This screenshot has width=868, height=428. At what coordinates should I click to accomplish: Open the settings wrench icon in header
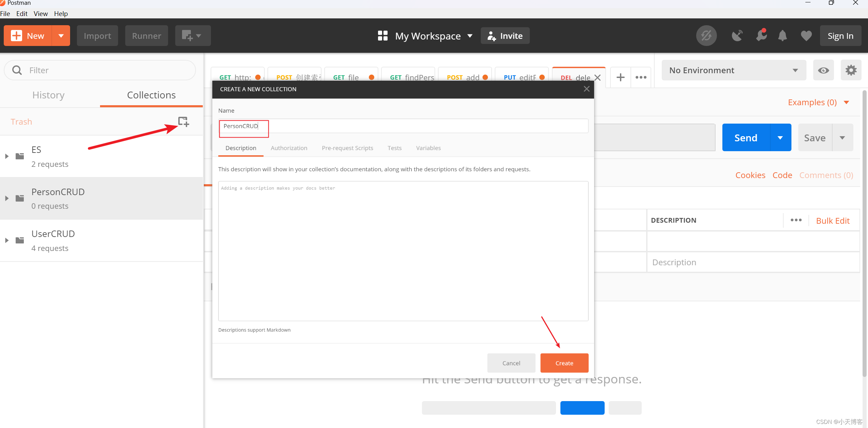761,36
